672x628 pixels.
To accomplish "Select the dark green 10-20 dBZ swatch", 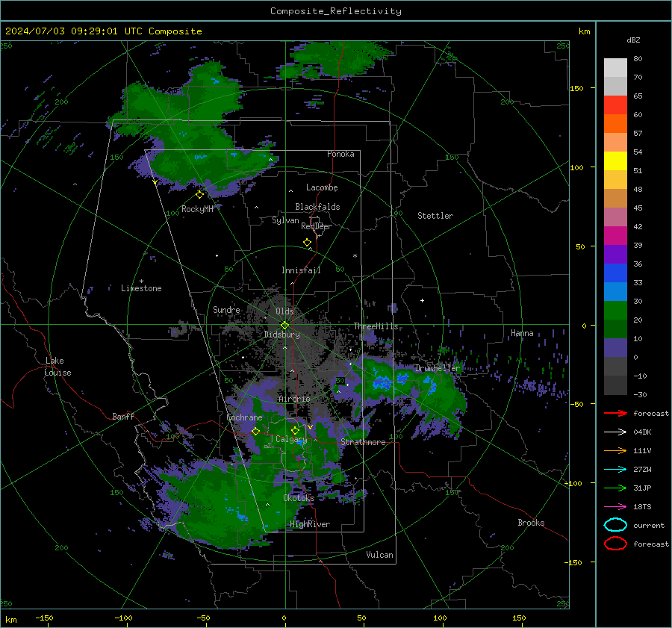I will coord(615,329).
